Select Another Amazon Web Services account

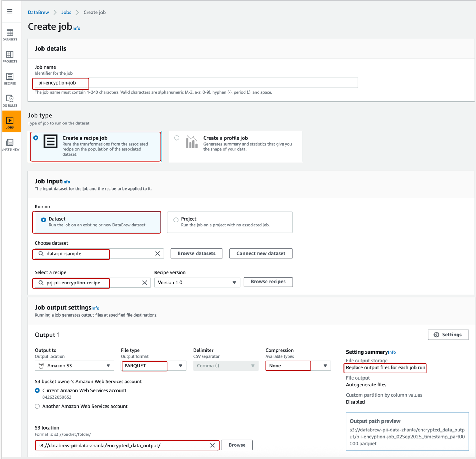point(37,406)
